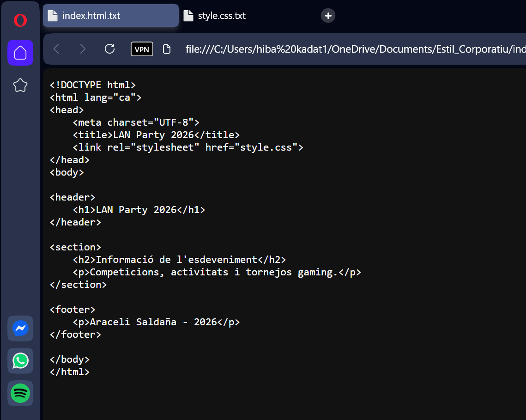Click the '<!DOCTYPE html>' line
The height and width of the screenshot is (420, 526).
92,85
